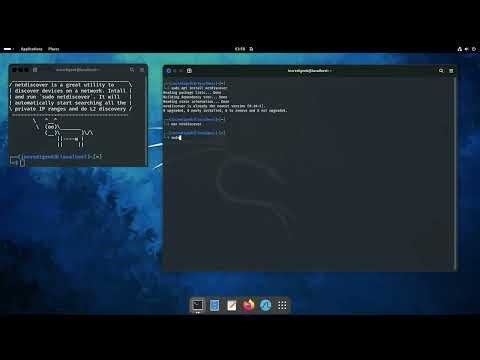
Task: Open the Terminal icon in the dock
Action: point(198,305)
